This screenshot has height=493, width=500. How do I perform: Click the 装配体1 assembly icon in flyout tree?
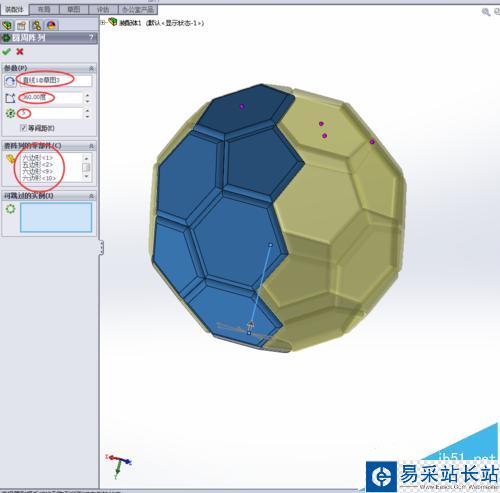[x=113, y=22]
